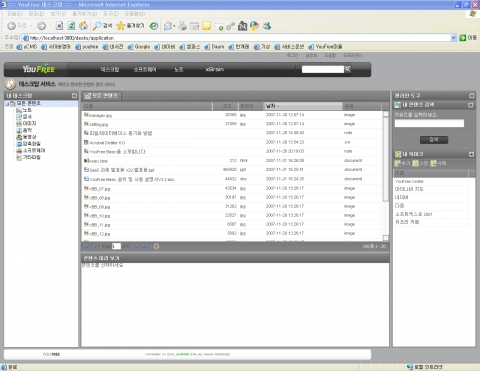Open the IE Favorites menu
480x371 pixels.
point(85,14)
